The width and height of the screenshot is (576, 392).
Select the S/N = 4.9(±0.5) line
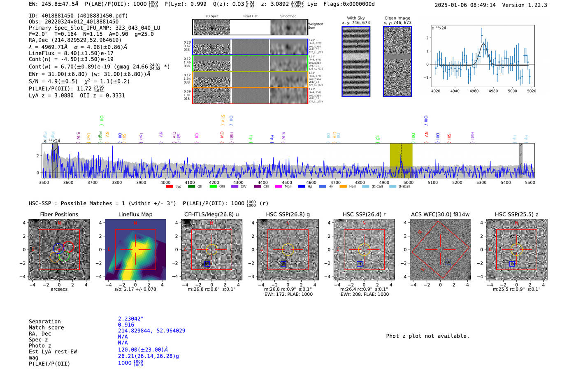pos(79,81)
